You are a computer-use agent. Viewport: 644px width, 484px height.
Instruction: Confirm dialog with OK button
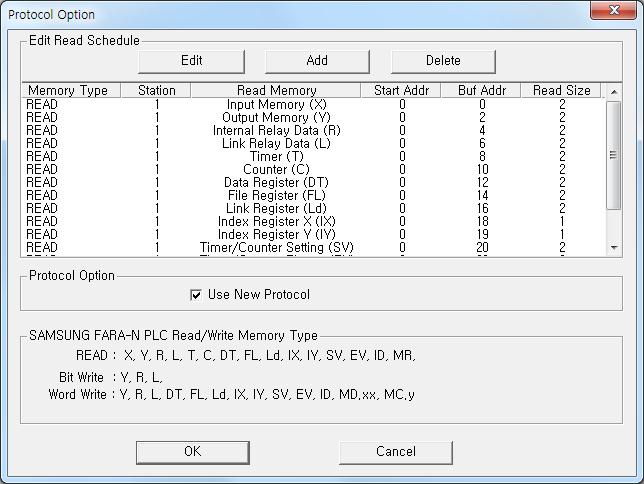click(x=192, y=452)
